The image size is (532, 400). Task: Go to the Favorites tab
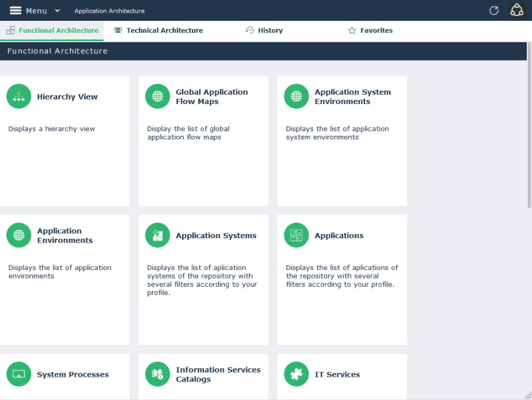[x=370, y=31]
